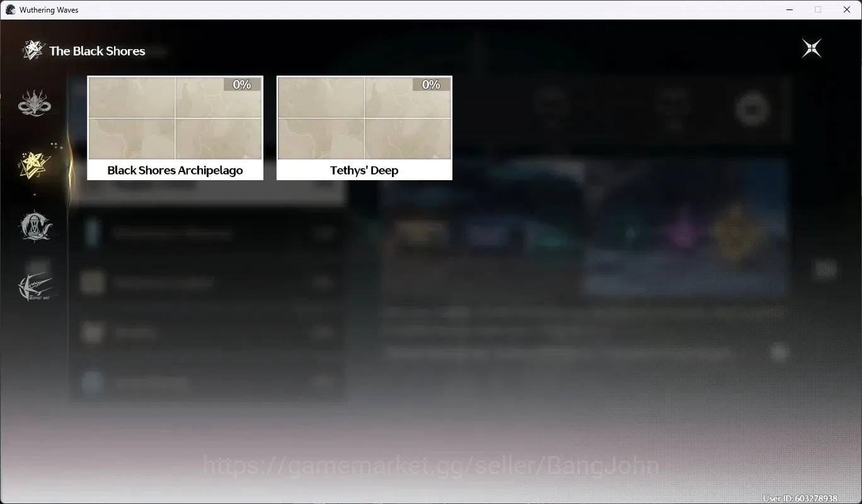
Task: Close the region map overlay with the star-shaped X
Action: pyautogui.click(x=812, y=49)
